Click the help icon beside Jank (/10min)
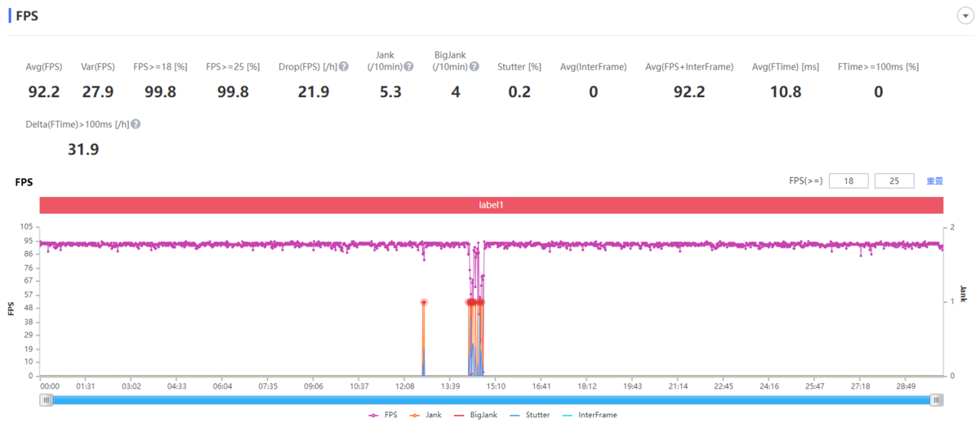This screenshot has height=423, width=980. (x=408, y=67)
